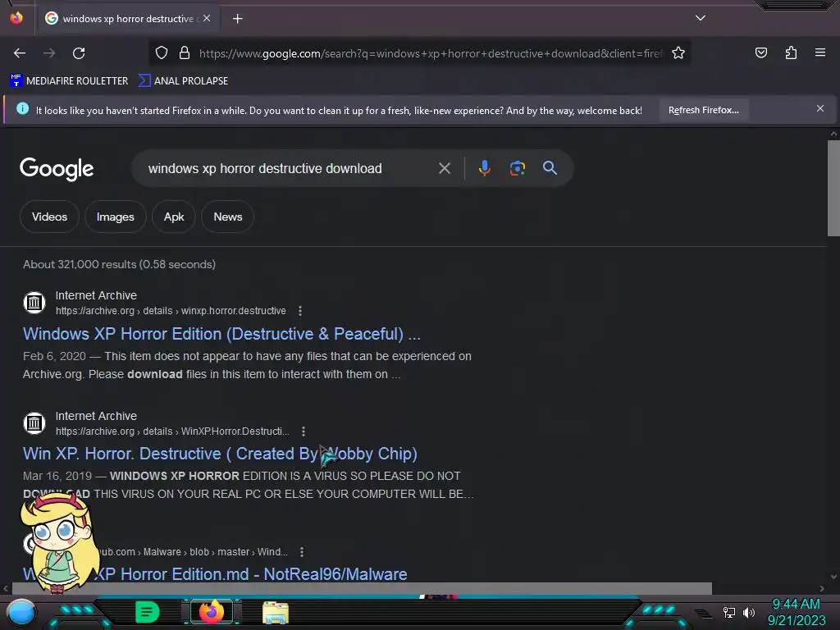Bookmark this page with the star icon

click(x=678, y=52)
